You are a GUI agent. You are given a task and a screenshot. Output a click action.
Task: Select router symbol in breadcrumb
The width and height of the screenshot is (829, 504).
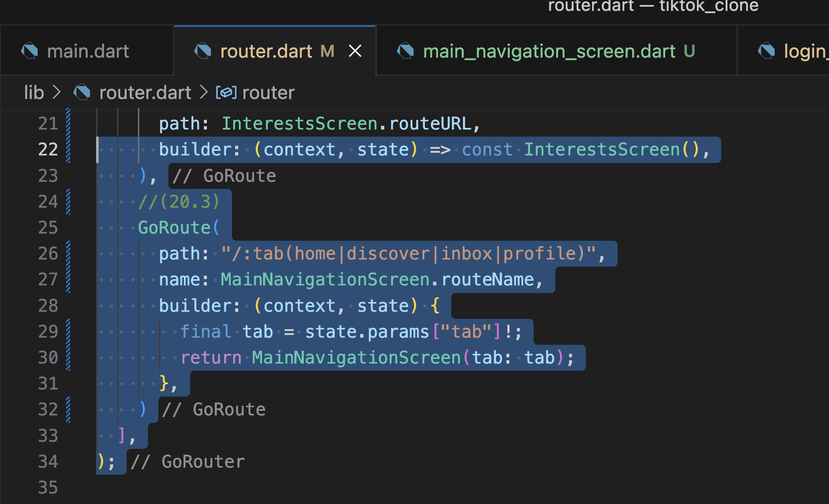coord(268,92)
